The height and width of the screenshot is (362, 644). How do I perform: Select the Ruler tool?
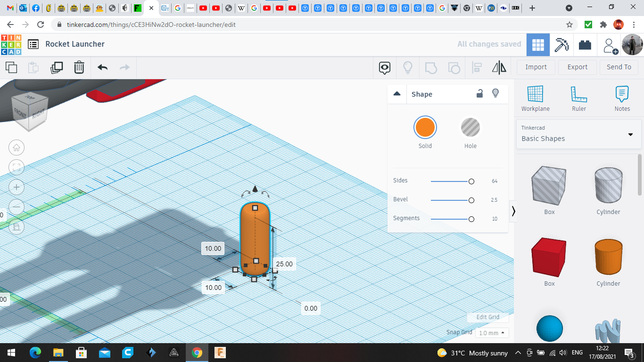tap(578, 98)
